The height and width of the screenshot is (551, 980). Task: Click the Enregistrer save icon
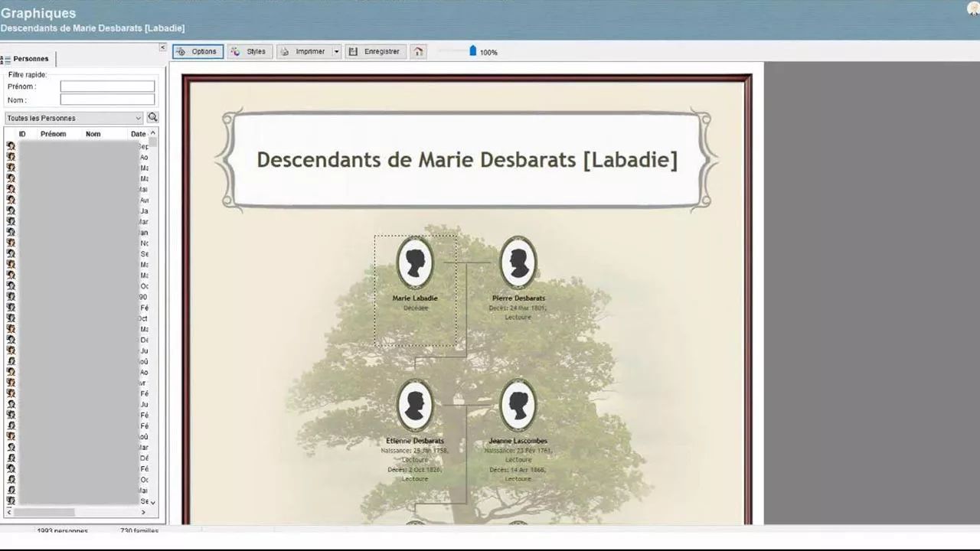[x=353, y=51]
